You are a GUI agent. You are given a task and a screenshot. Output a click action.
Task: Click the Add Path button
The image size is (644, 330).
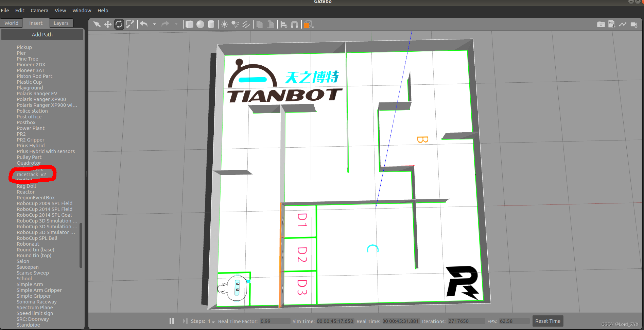pos(42,34)
